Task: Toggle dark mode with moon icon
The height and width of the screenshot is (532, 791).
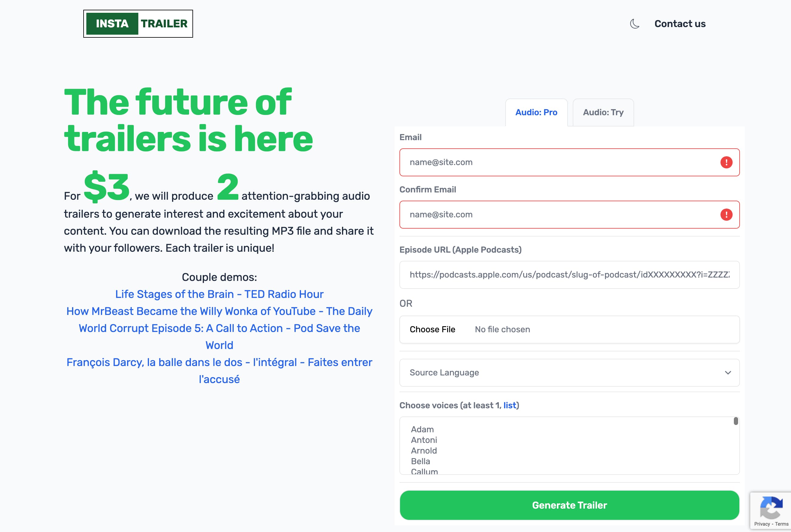Action: click(x=634, y=24)
